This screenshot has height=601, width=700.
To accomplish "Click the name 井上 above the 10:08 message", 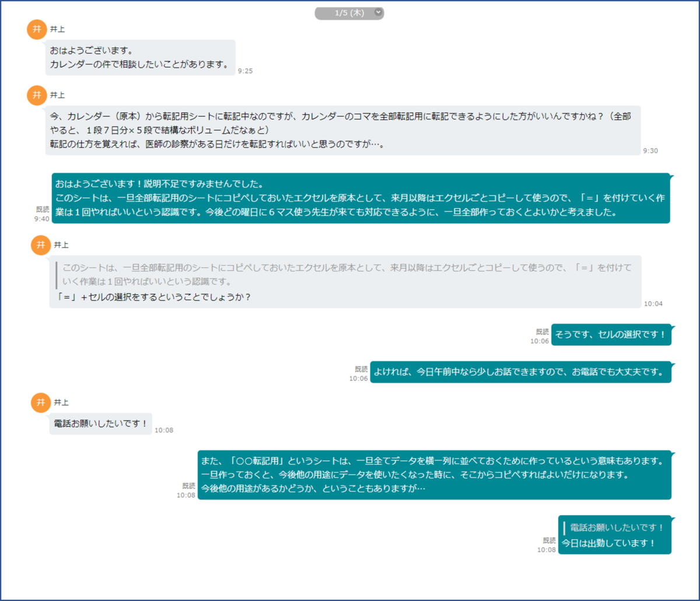I will (61, 403).
